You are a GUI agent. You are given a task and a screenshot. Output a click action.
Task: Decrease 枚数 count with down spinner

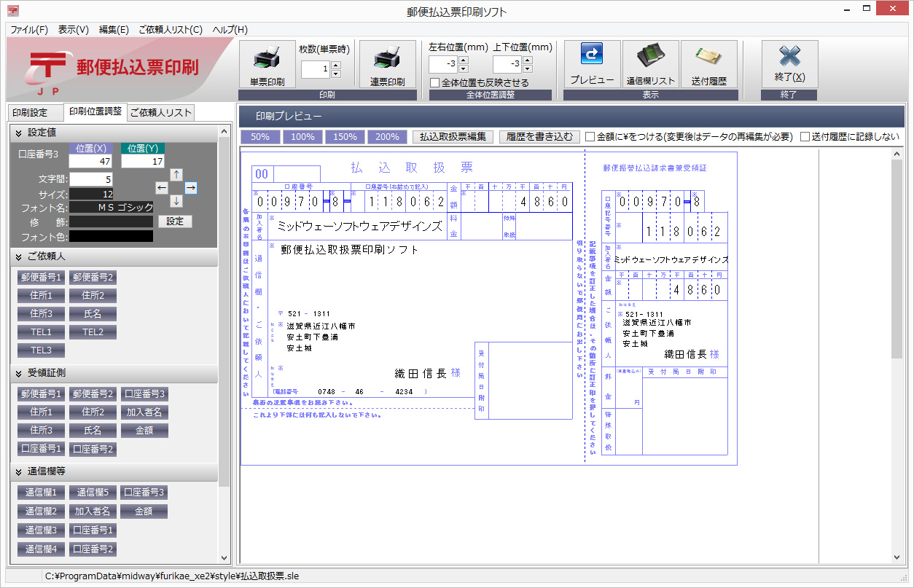[x=335, y=74]
